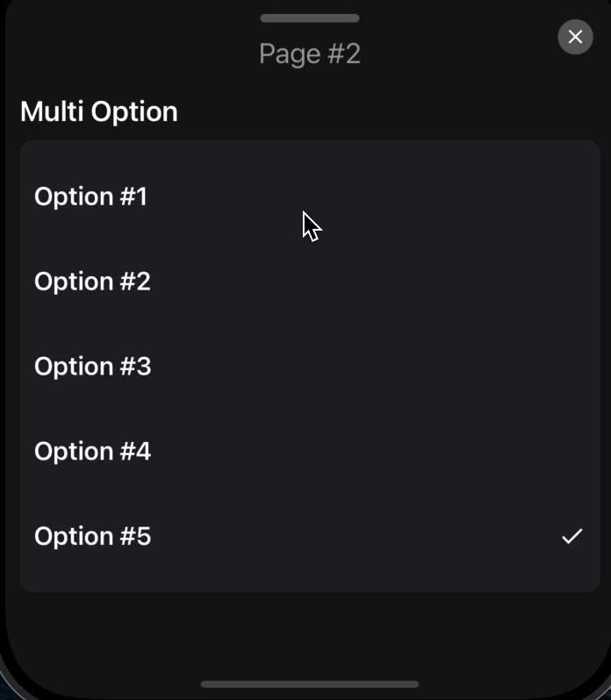This screenshot has width=611, height=700.
Task: Select Option #1 in the list
Action: (309, 196)
